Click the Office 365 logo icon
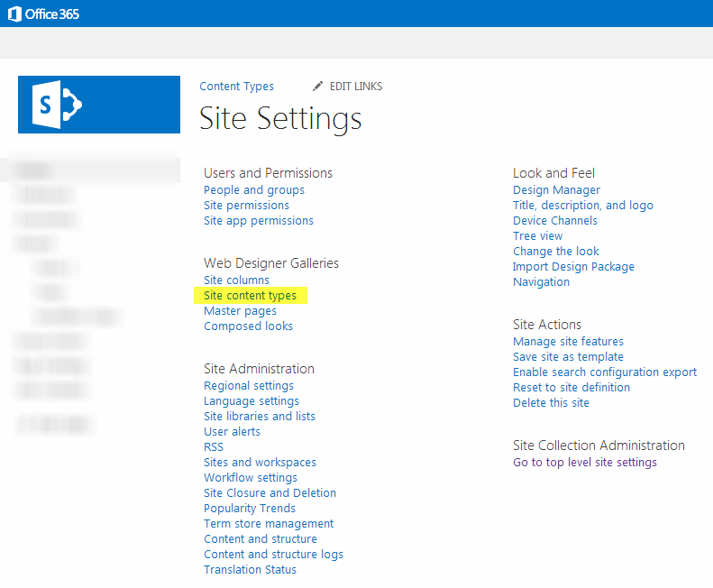The image size is (713, 588). pyautogui.click(x=15, y=14)
